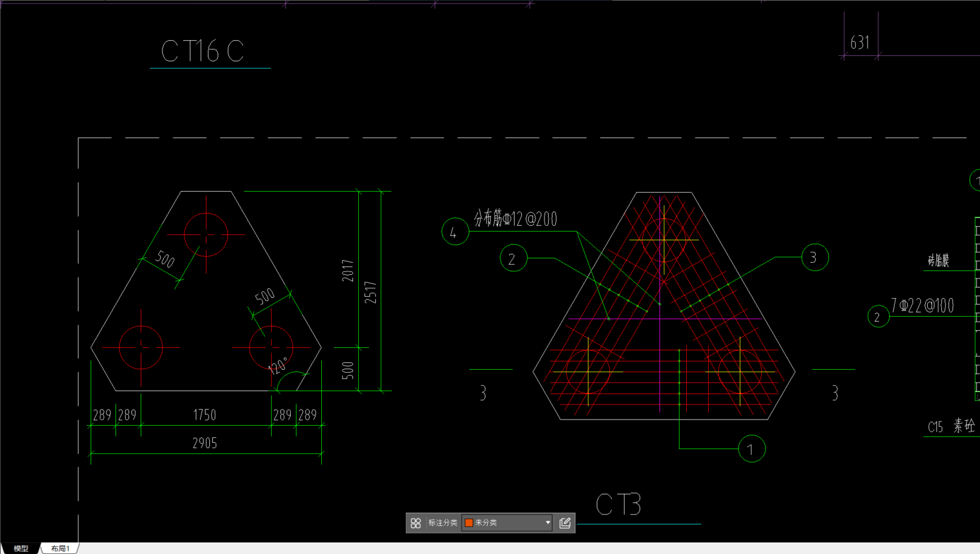The height and width of the screenshot is (554, 980).
Task: Switch to the 布局1 layout tab
Action: tap(60, 549)
